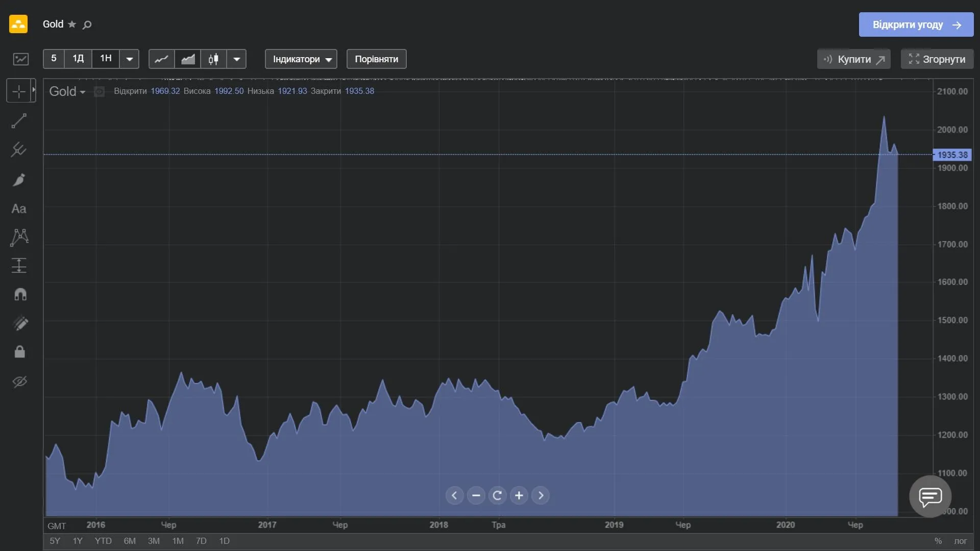Screen dimensions: 980x551
Task: Hide all drawings with eye icon
Action: pos(20,382)
